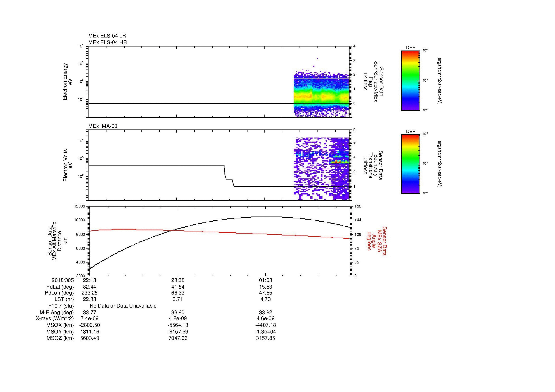This screenshot has width=555, height=392.
Task: Click the PdLon value '66.39'
Action: tap(178, 293)
